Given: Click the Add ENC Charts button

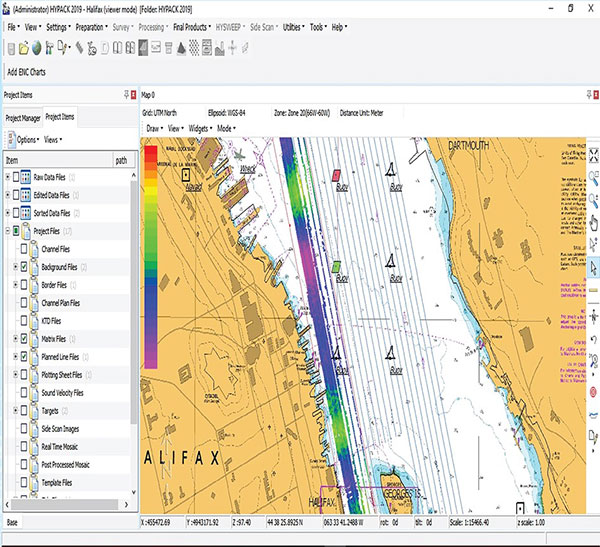Looking at the screenshot, I should pos(26,72).
